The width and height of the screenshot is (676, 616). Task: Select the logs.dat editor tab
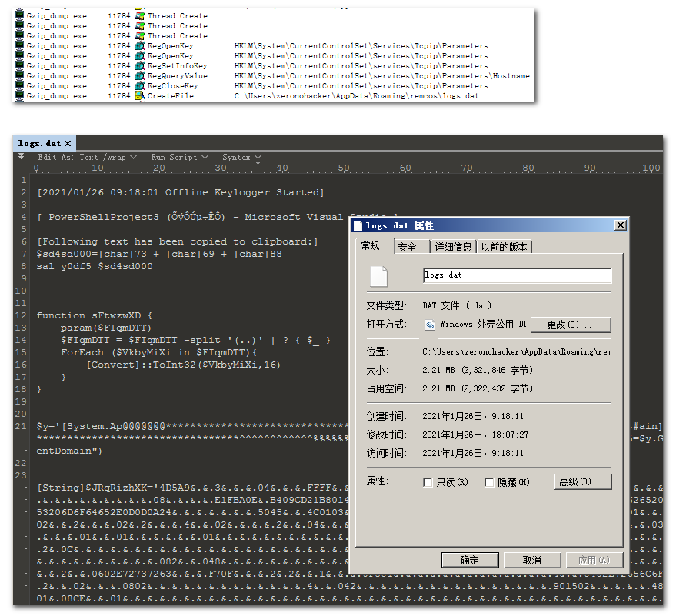(x=44, y=143)
